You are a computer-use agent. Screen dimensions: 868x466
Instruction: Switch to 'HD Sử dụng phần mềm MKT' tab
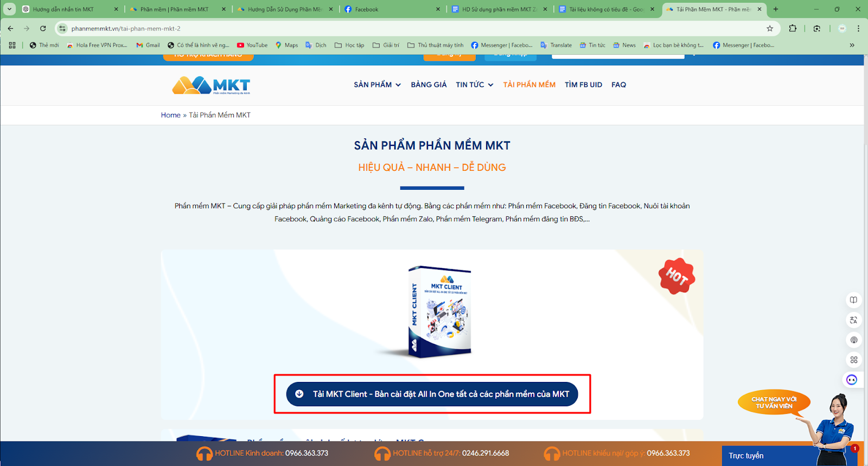[500, 9]
